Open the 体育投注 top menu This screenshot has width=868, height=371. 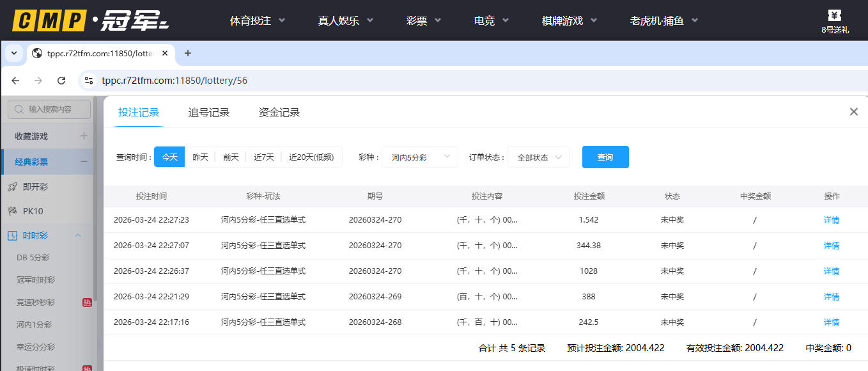coord(257,20)
